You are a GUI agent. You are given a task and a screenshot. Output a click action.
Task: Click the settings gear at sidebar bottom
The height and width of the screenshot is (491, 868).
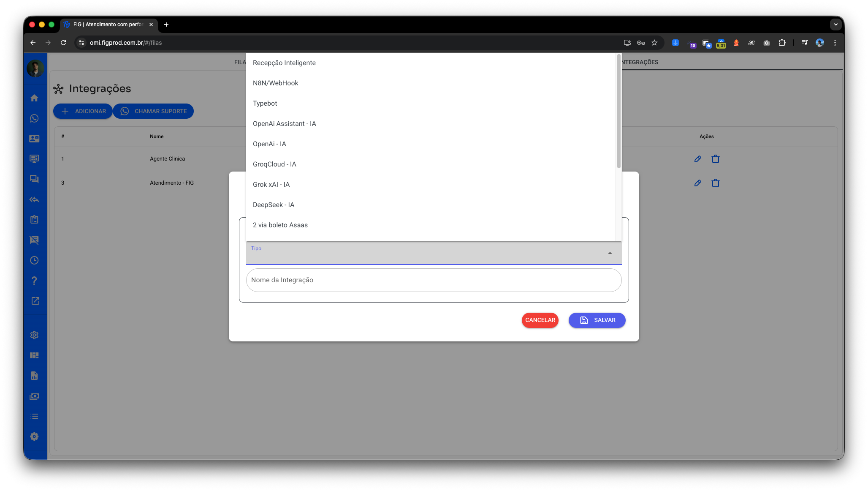pyautogui.click(x=35, y=436)
